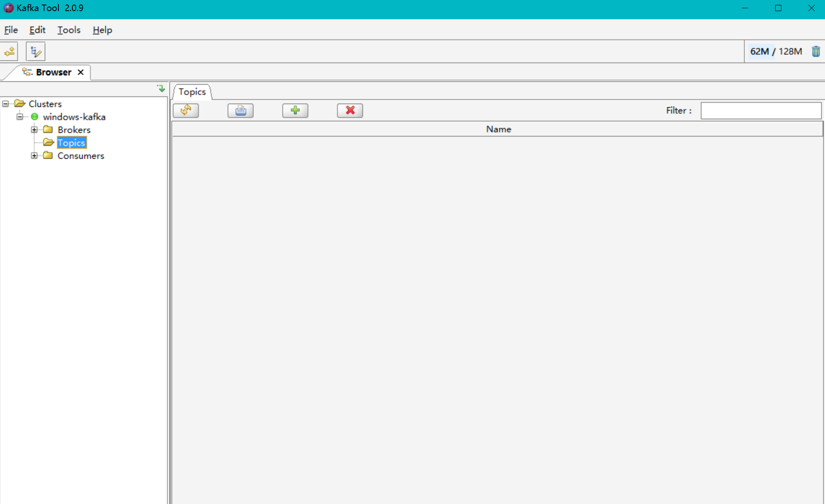Open the Tools menu
Viewport: 825px width, 504px height.
tap(69, 30)
